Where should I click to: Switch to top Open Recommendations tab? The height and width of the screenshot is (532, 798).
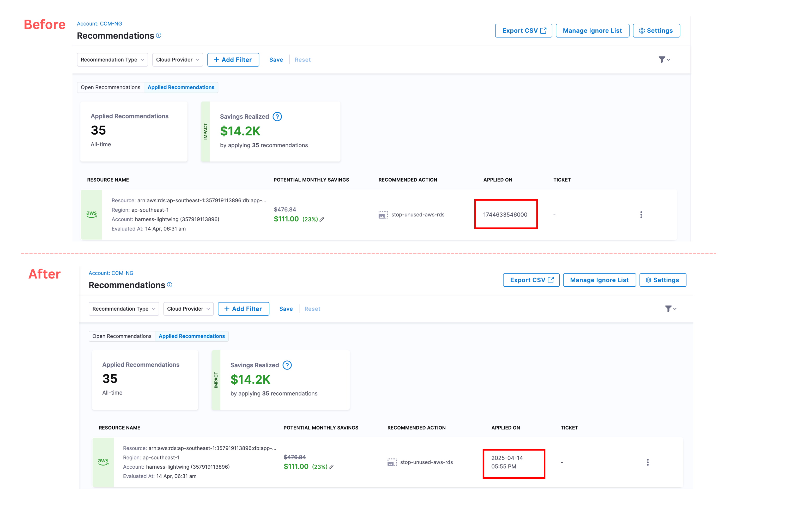pyautogui.click(x=110, y=88)
